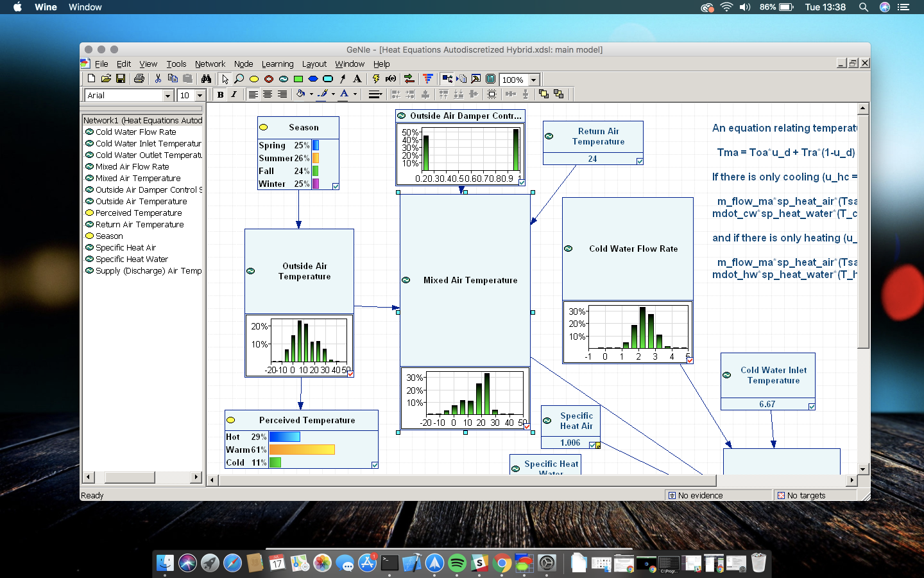Viewport: 924px width, 578px height.
Task: Select the deterministic node tool (red oval)
Action: (x=269, y=78)
